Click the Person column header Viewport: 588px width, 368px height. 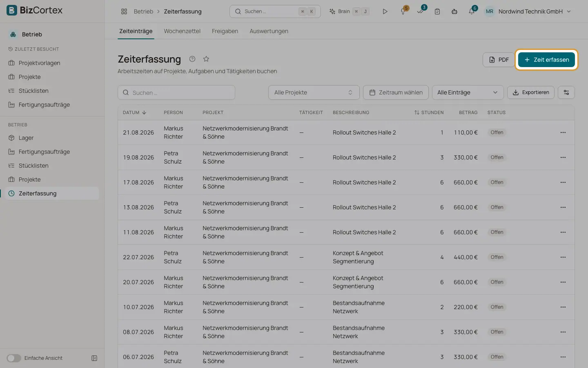[x=173, y=112]
